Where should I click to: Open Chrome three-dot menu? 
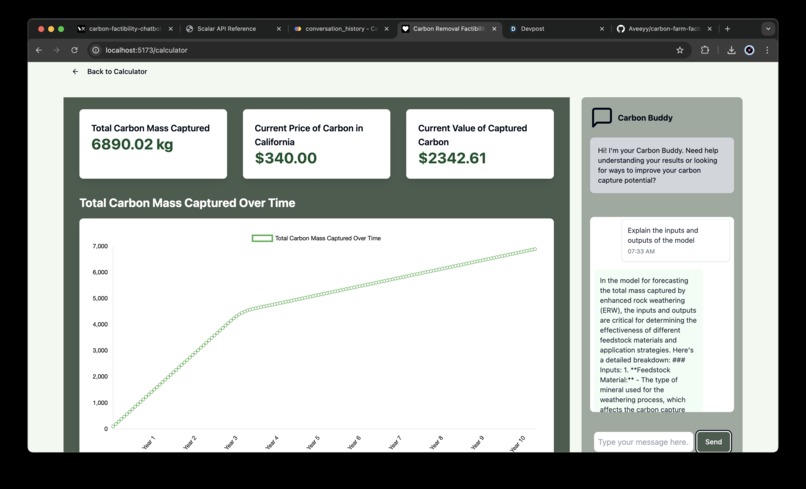(767, 50)
